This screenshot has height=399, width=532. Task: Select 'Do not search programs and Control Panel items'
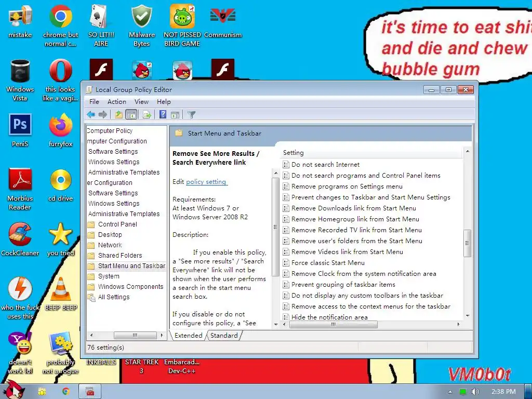(366, 176)
